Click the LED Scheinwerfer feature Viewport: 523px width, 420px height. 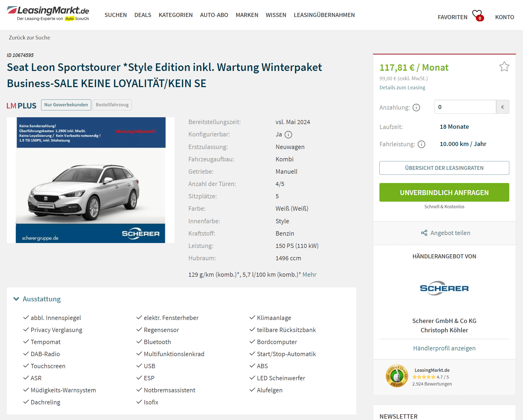(x=281, y=378)
